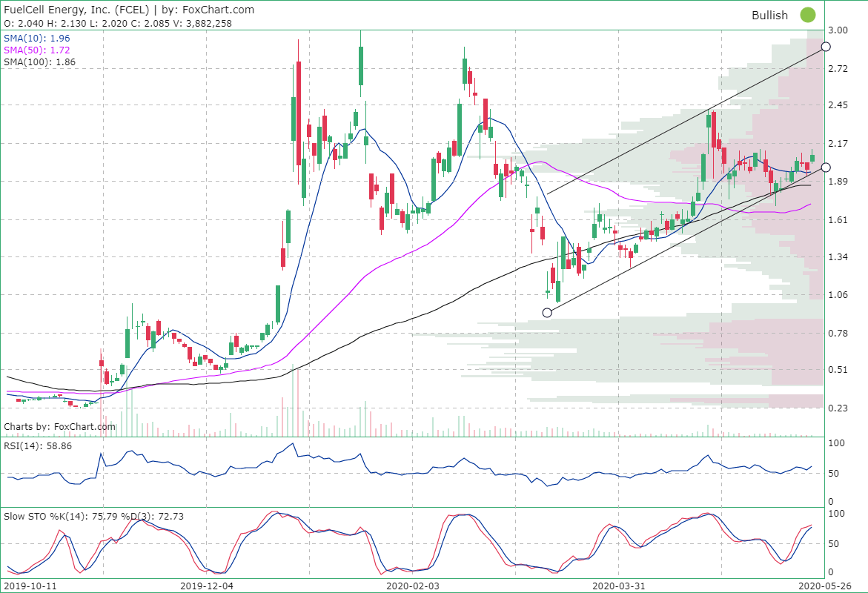Screen dimensions: 868x593
Task: Click the 0.78 price axis label
Action: (838, 334)
